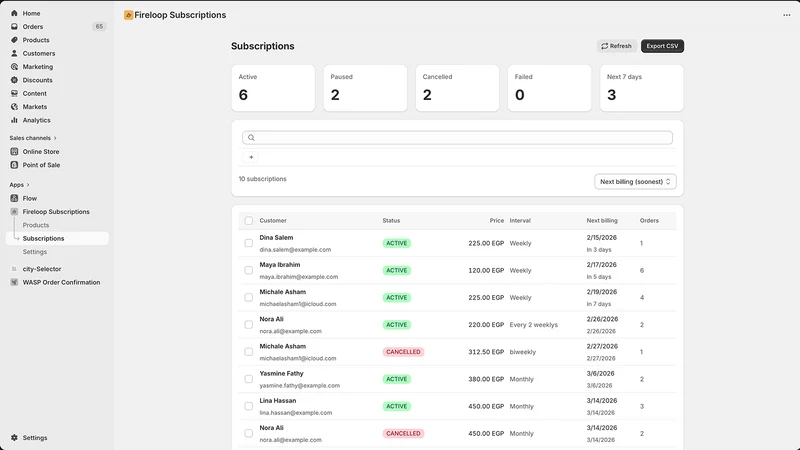Open the three-dot more options menu
Screen dimensions: 800x450
point(786,15)
